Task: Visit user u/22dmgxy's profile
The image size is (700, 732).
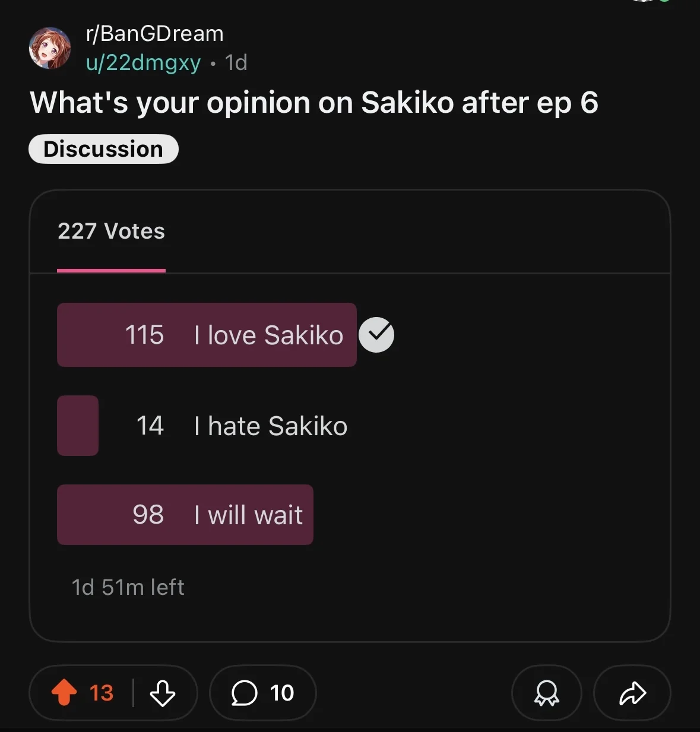Action: (x=143, y=63)
